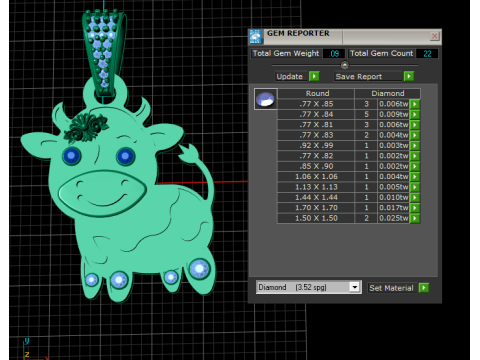480x360 pixels.
Task: Click the Total Gem Count value field
Action: pyautogui.click(x=427, y=53)
